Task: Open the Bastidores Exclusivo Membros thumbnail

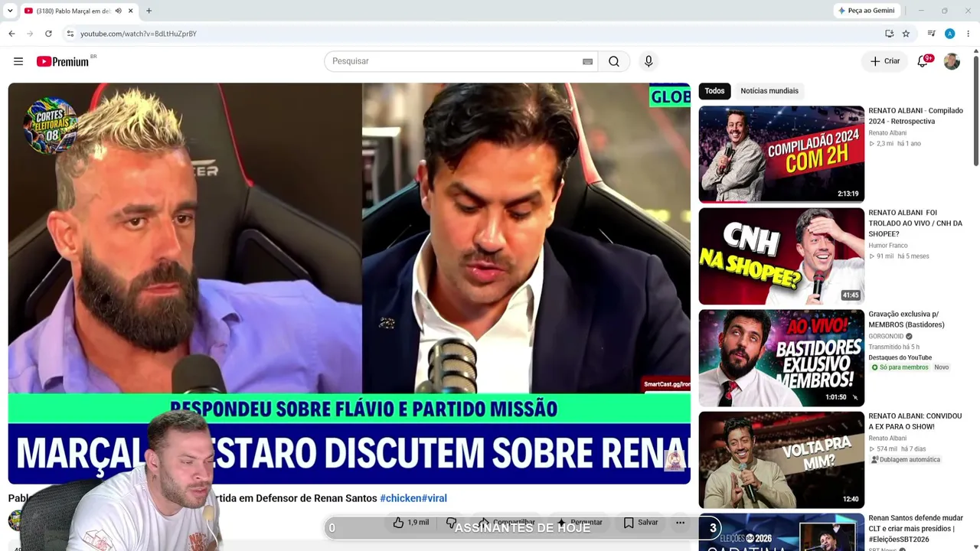Action: 781,357
